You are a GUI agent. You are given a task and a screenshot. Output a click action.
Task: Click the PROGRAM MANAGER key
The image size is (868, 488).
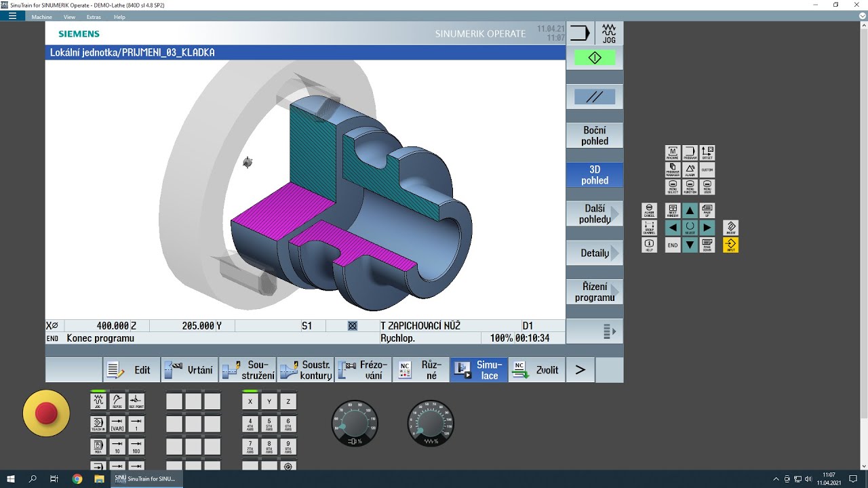pyautogui.click(x=673, y=169)
